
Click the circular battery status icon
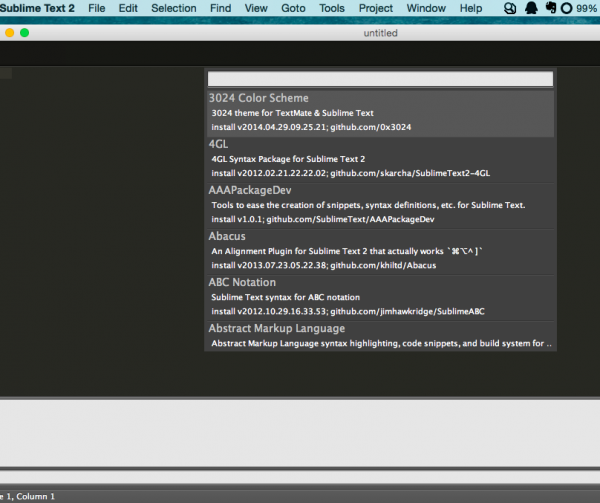pos(566,8)
